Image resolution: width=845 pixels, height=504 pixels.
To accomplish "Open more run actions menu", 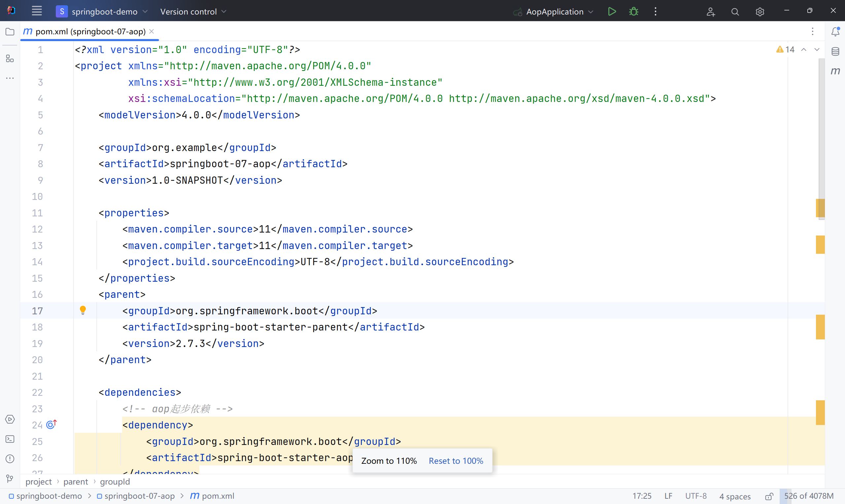I will [x=656, y=12].
